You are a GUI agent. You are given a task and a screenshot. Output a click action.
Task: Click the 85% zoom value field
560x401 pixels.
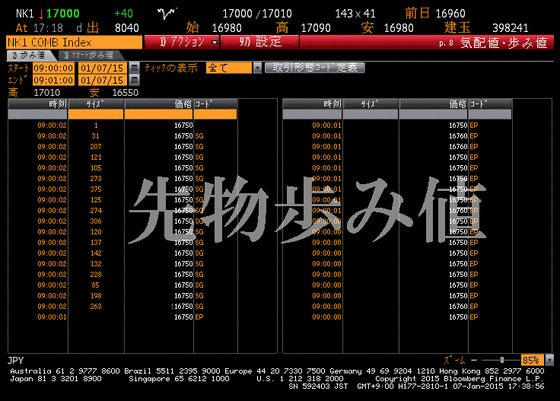click(x=532, y=360)
